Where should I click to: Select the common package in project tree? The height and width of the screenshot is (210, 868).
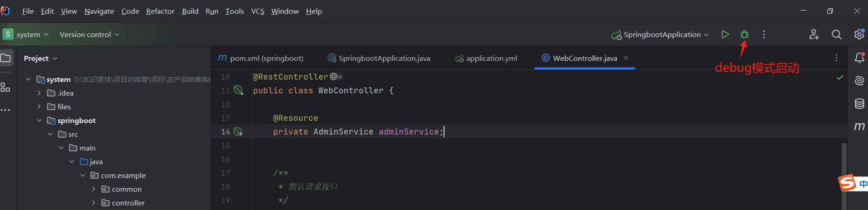127,189
